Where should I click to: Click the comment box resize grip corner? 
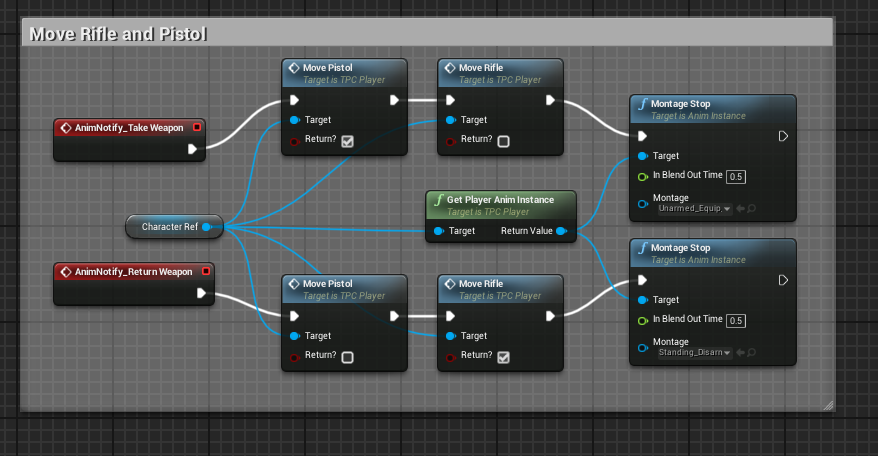point(828,405)
